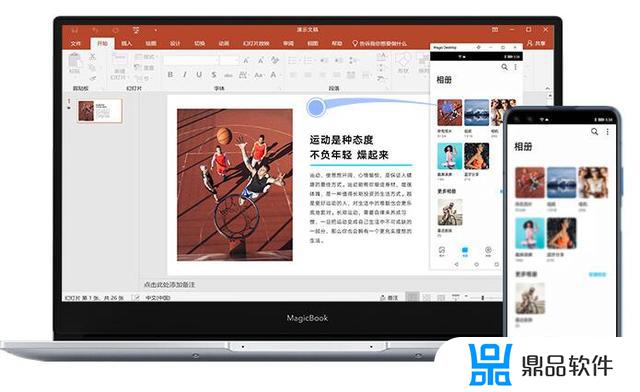
Task: Click the Font Color A icon
Action: tap(273, 75)
